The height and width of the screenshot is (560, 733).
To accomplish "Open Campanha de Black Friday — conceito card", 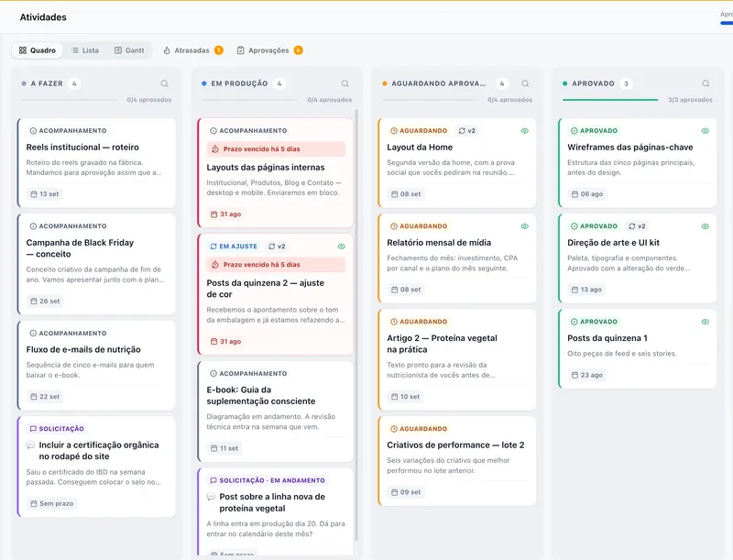I will tap(97, 264).
